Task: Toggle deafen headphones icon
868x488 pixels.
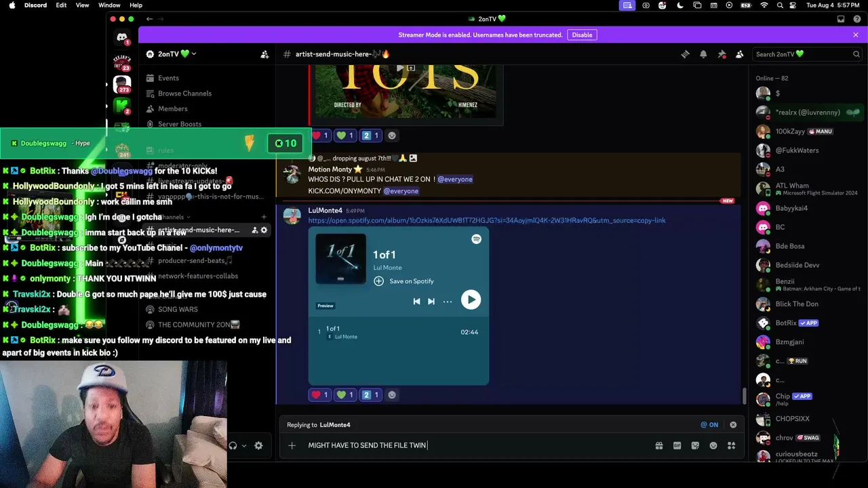Action: coord(233,445)
